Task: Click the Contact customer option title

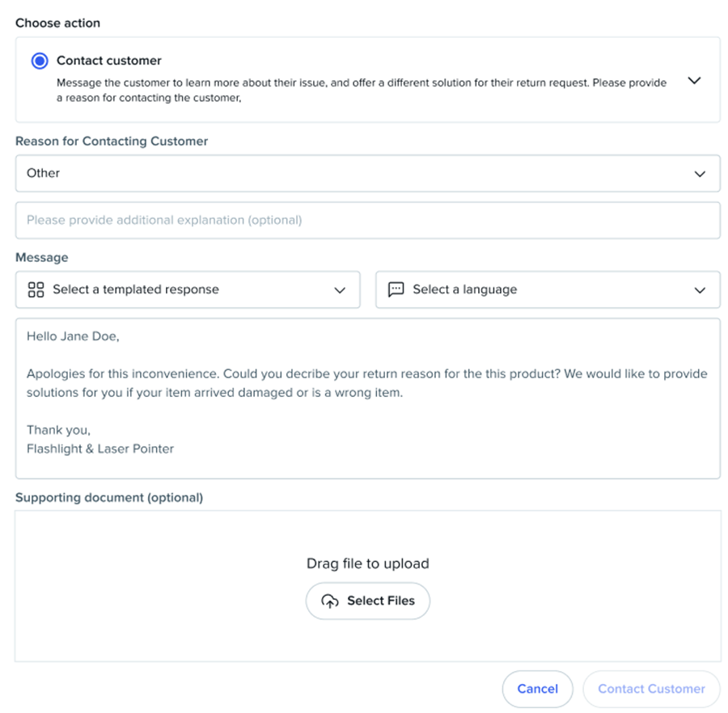Action: [109, 61]
